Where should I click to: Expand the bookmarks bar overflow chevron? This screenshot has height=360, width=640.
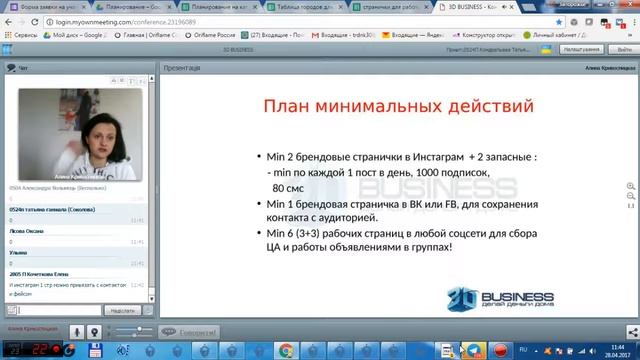point(630,36)
